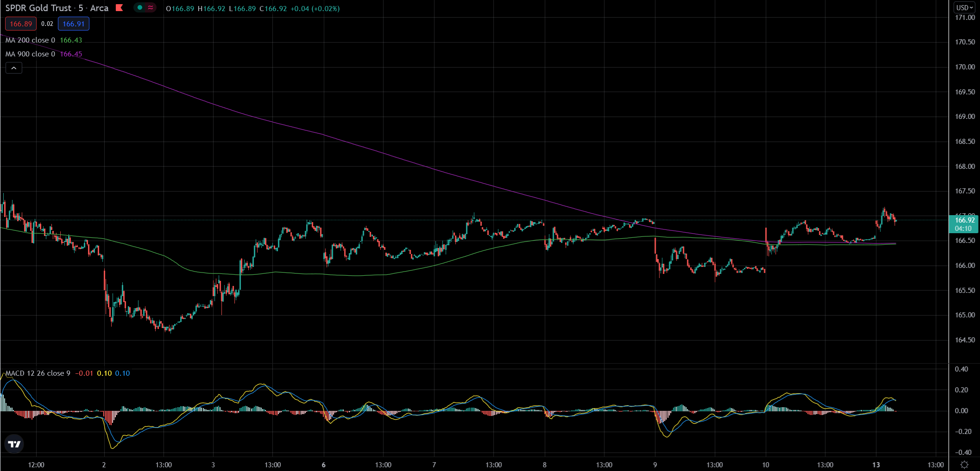The height and width of the screenshot is (471, 980).
Task: Click the pink approximate-sign data indicator
Action: click(151, 7)
